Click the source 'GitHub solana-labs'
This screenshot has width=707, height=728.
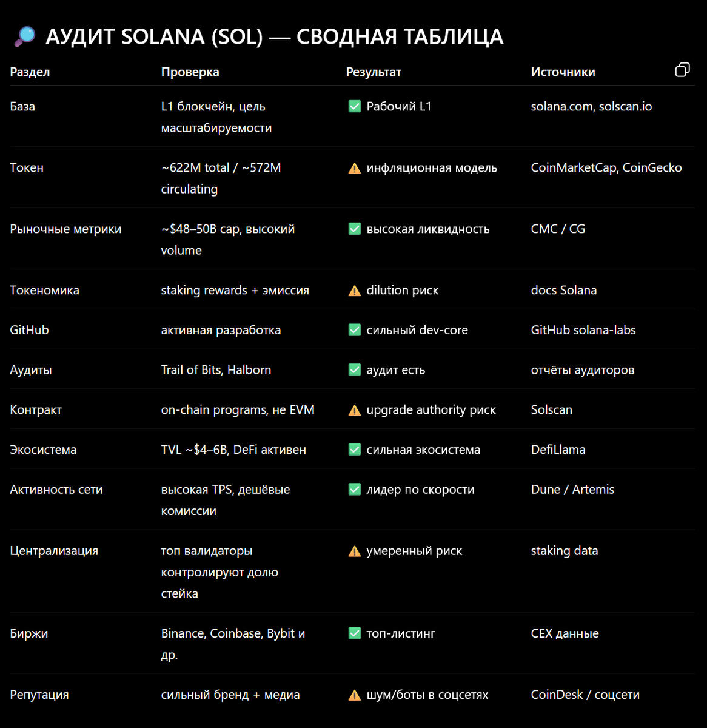583,330
